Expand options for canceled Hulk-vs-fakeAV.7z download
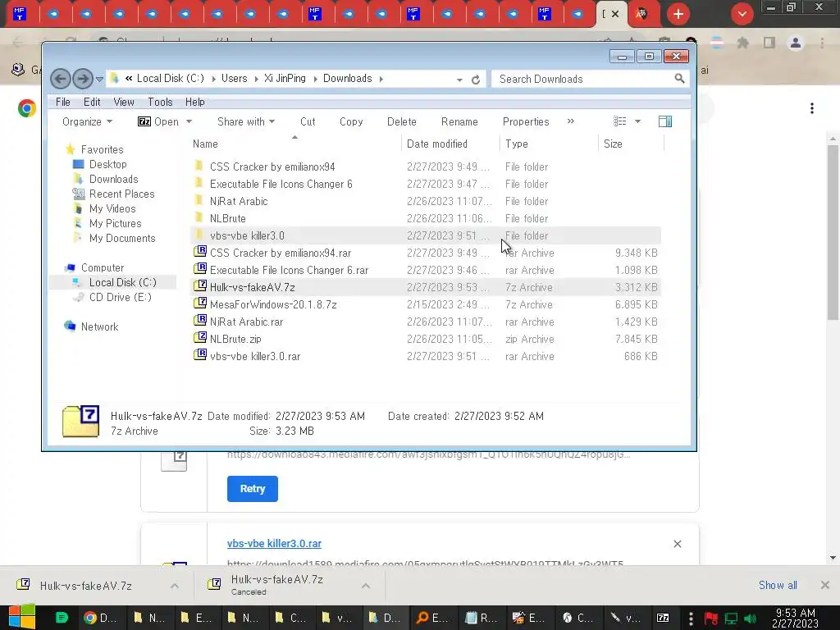This screenshot has height=630, width=840. [366, 586]
